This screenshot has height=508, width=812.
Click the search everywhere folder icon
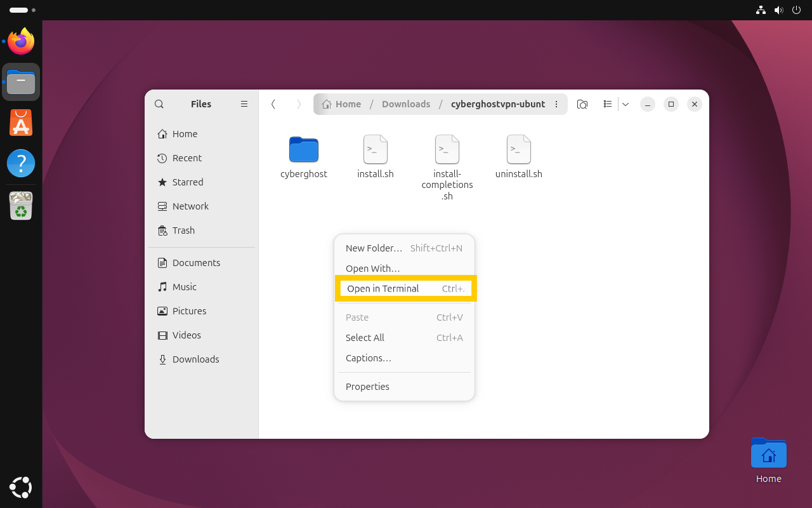582,104
